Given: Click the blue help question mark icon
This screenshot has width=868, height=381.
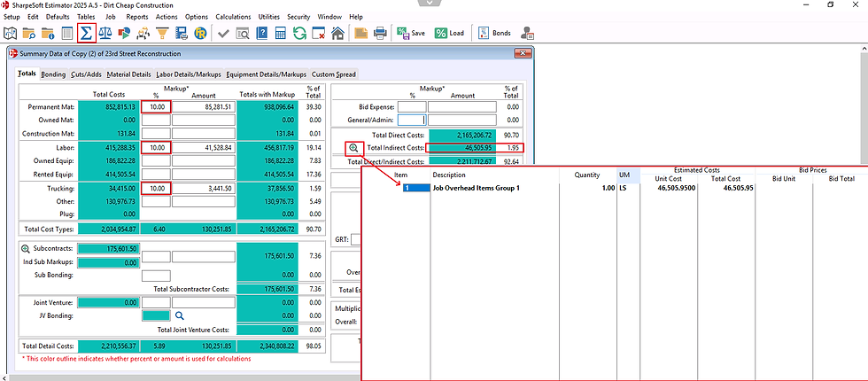Looking at the screenshot, I should (262, 34).
